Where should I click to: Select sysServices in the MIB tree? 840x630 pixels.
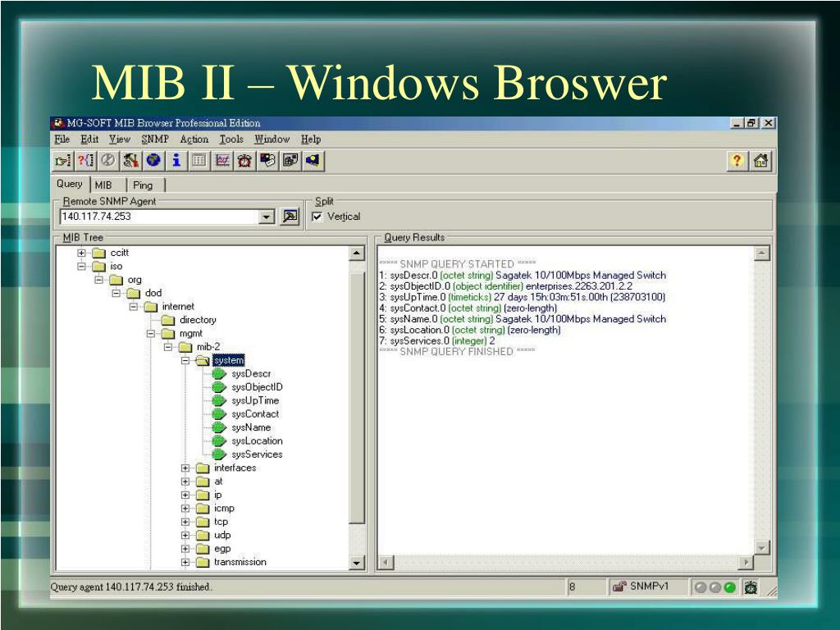(x=257, y=454)
